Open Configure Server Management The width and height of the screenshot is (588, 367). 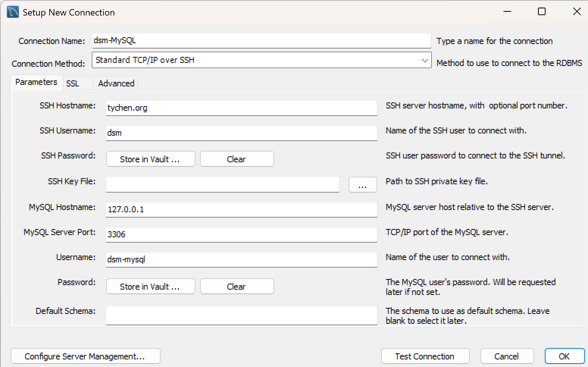(x=85, y=356)
